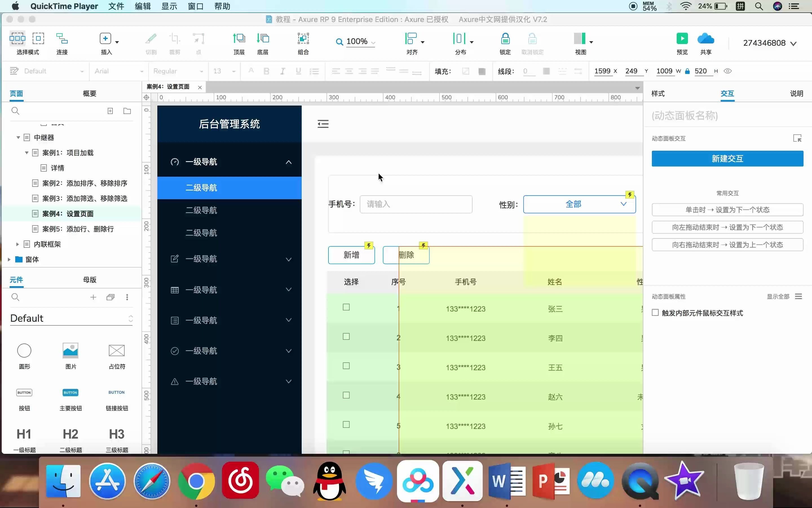Click the 新增 button on canvas

(x=351, y=255)
